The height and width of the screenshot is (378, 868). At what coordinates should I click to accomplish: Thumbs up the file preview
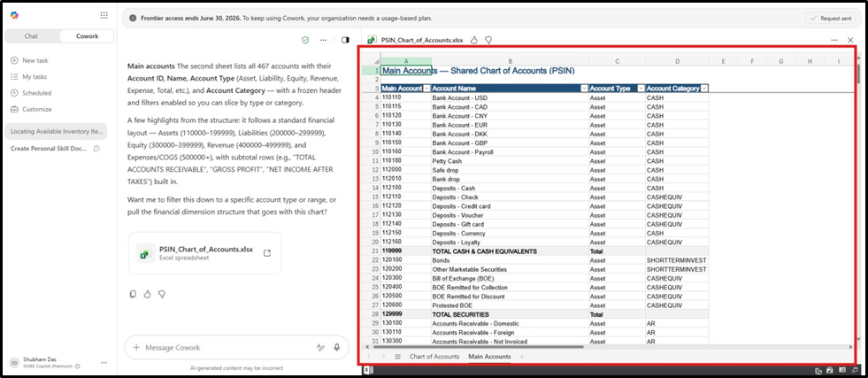pyautogui.click(x=474, y=40)
